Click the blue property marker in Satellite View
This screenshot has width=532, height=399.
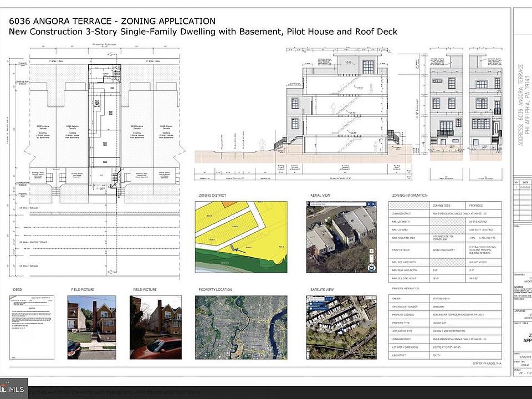click(342, 330)
